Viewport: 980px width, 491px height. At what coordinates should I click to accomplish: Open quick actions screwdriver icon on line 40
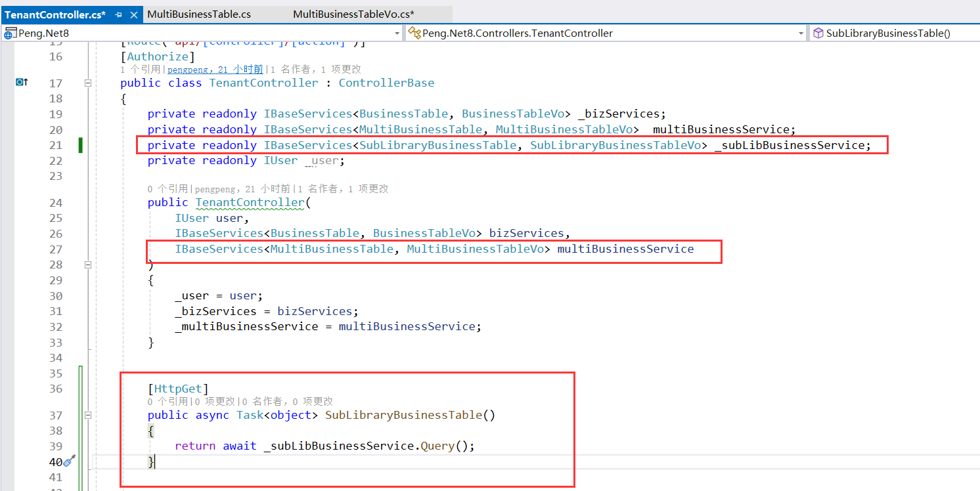point(70,461)
